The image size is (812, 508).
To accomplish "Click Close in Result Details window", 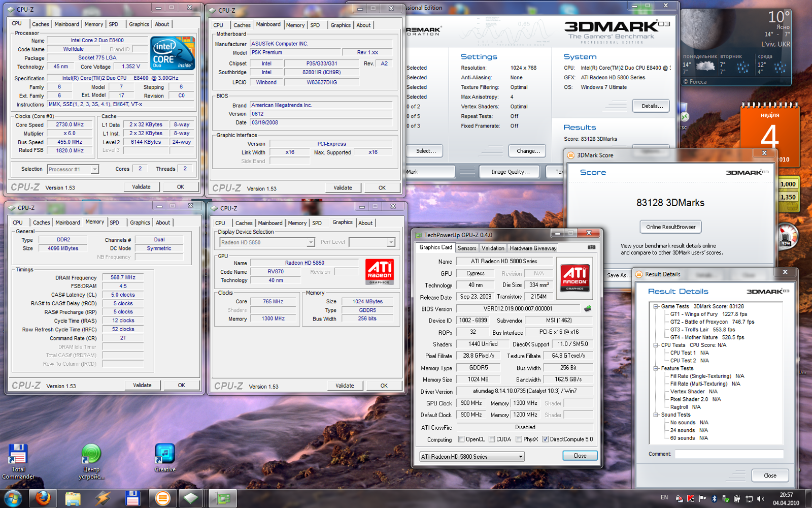I will (x=770, y=475).
